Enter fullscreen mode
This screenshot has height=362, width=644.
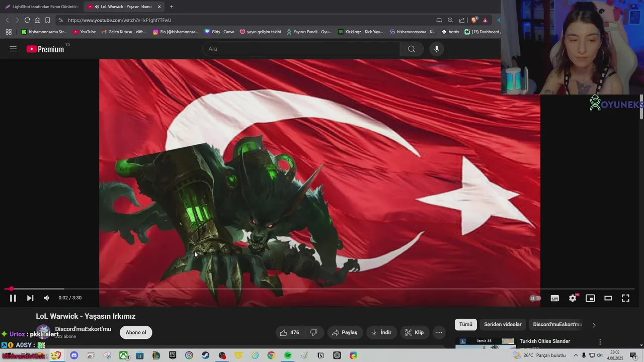[x=625, y=298]
